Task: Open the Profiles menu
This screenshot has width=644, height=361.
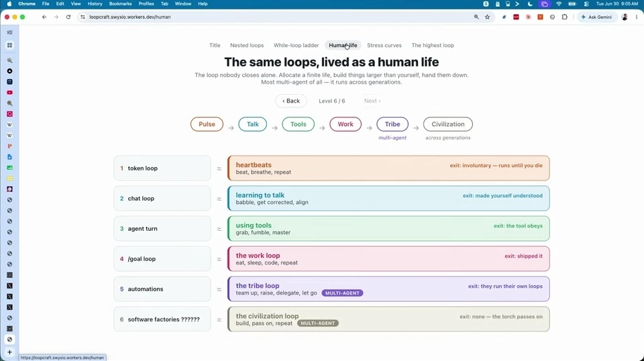Action: pos(146,4)
